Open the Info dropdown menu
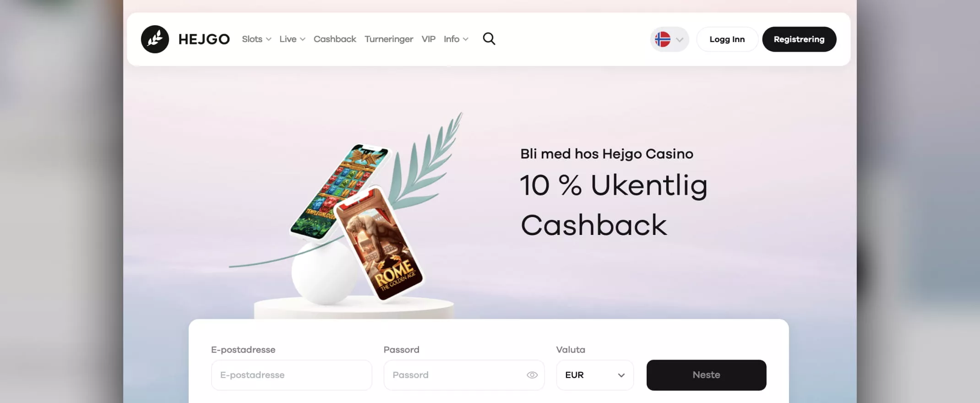Image resolution: width=980 pixels, height=403 pixels. click(x=456, y=39)
